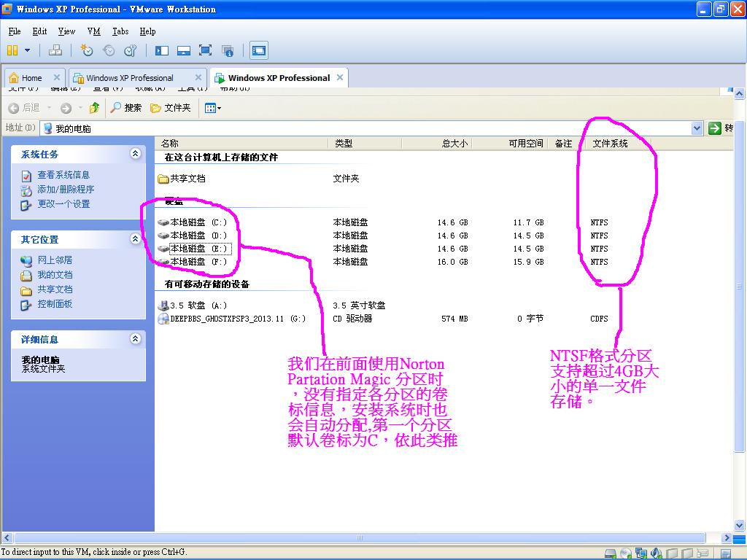Send Ctrl+Alt+Del using the keyboard keys icon
The height and width of the screenshot is (560, 747).
pyautogui.click(x=55, y=50)
